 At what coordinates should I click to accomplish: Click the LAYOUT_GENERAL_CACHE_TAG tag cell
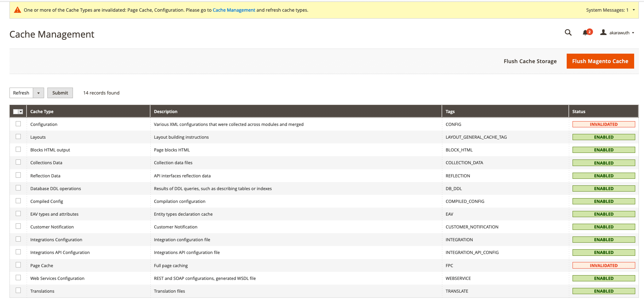[x=476, y=137]
